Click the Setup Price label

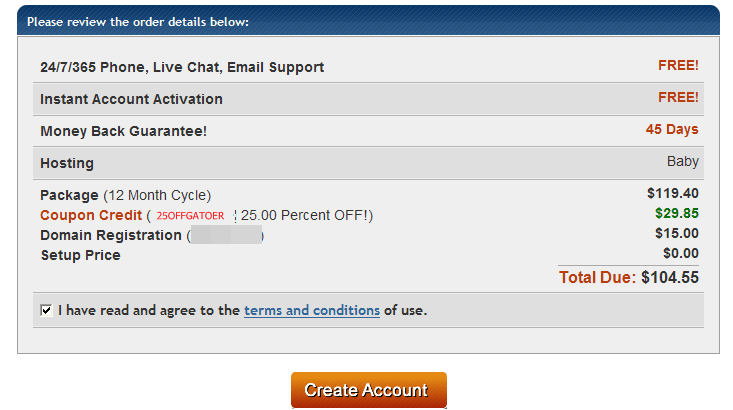coord(80,255)
